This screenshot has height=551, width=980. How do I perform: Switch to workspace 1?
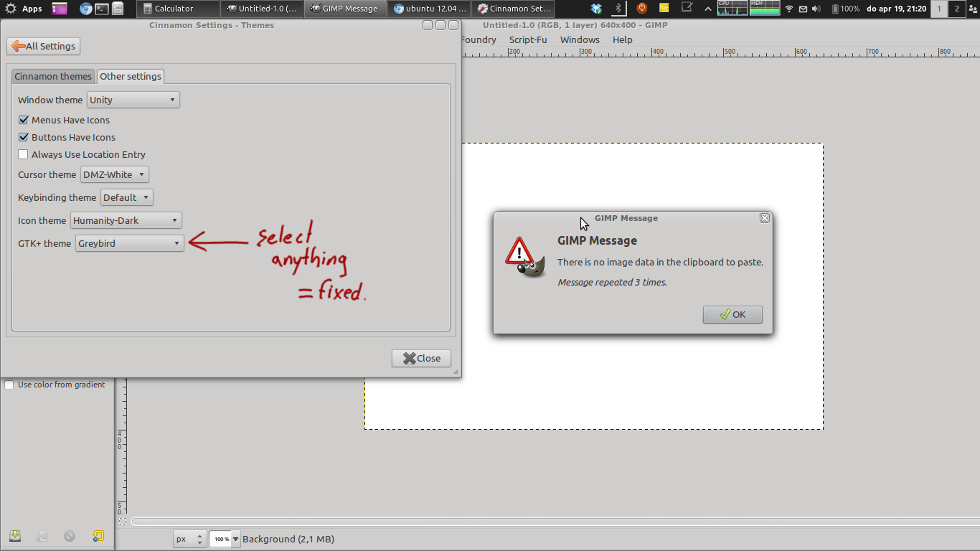[939, 9]
